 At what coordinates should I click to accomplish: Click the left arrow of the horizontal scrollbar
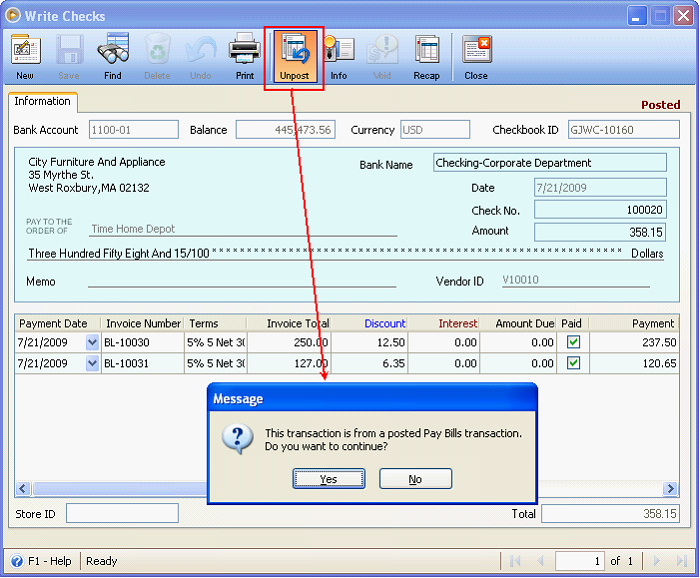(x=23, y=488)
